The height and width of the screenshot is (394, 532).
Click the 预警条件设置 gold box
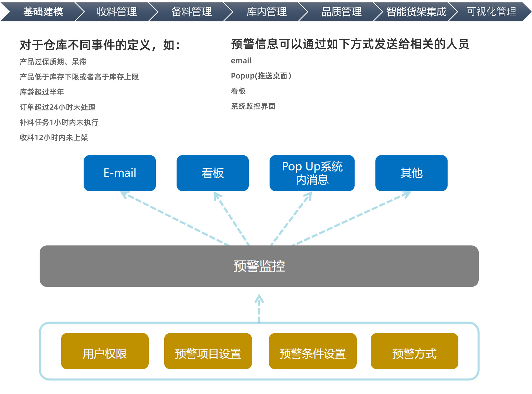[x=313, y=351]
